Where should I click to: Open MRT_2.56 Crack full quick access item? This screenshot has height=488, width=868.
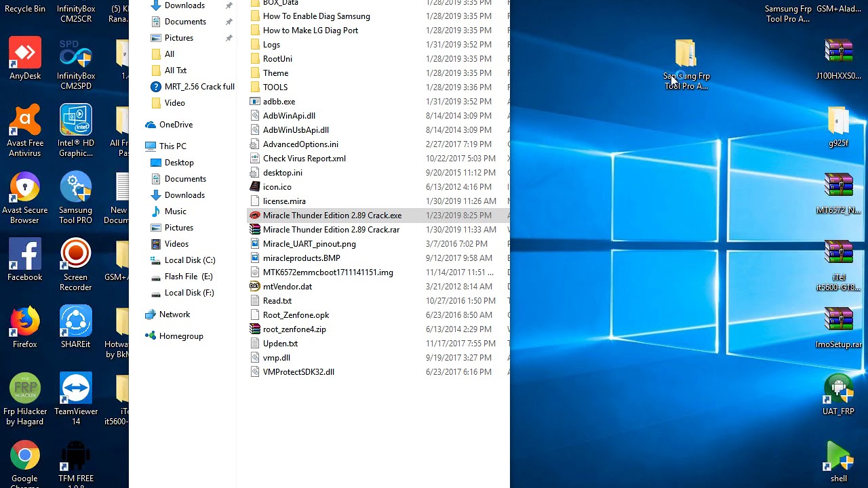click(199, 87)
